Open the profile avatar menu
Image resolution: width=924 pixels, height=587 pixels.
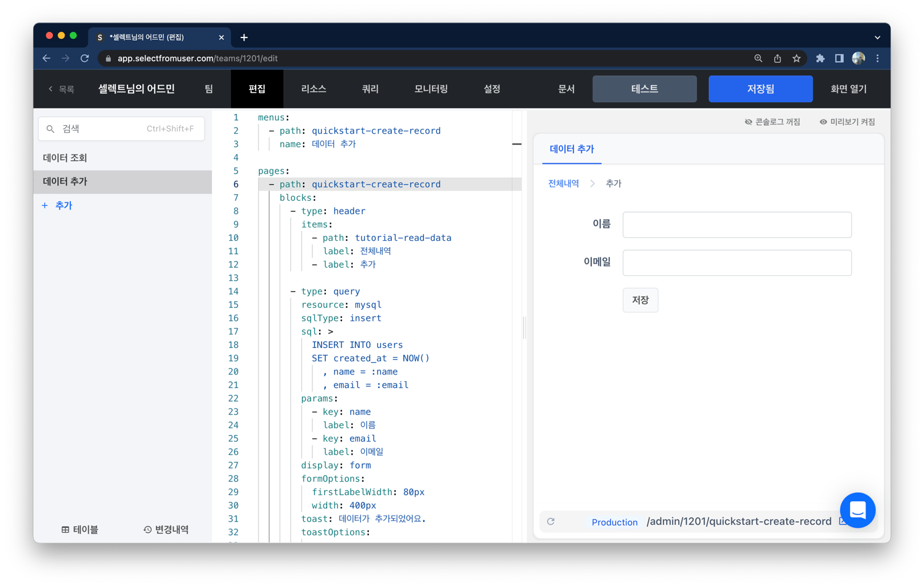pyautogui.click(x=859, y=59)
